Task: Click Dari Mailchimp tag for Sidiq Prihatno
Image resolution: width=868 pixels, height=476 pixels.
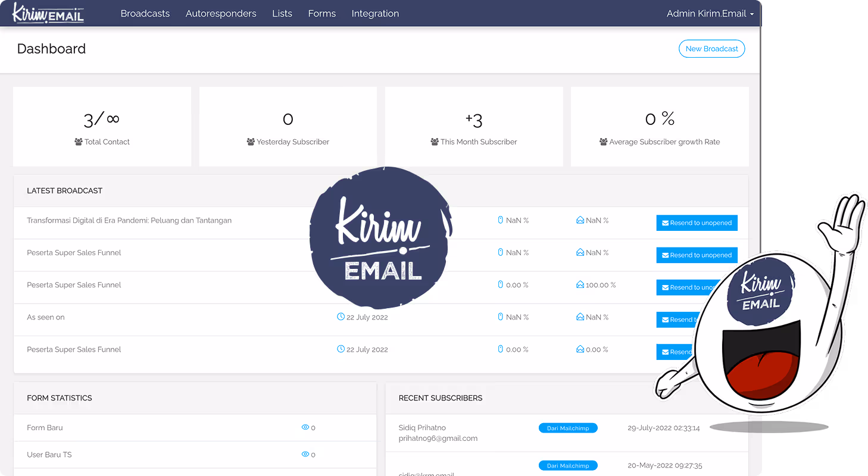Action: click(568, 428)
